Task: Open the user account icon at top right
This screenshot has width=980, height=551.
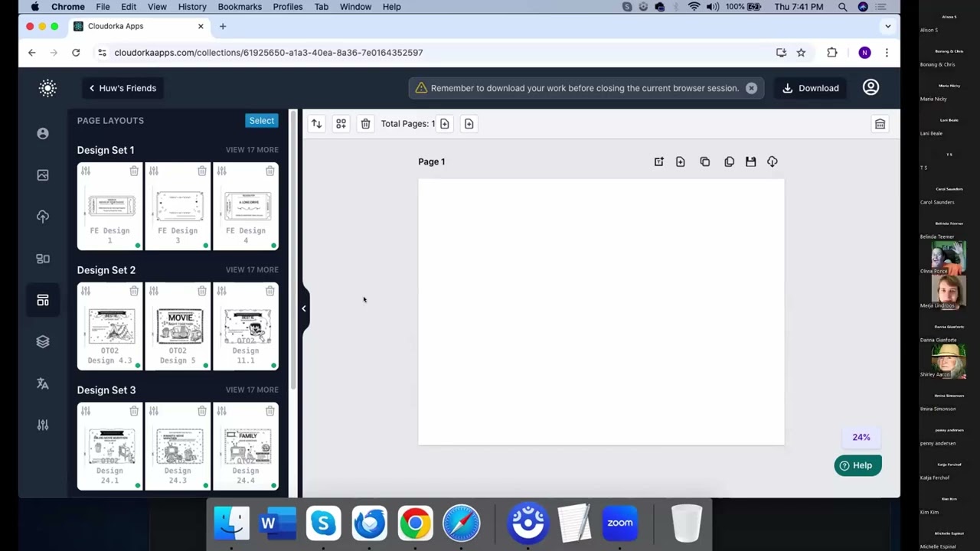Action: tap(871, 87)
